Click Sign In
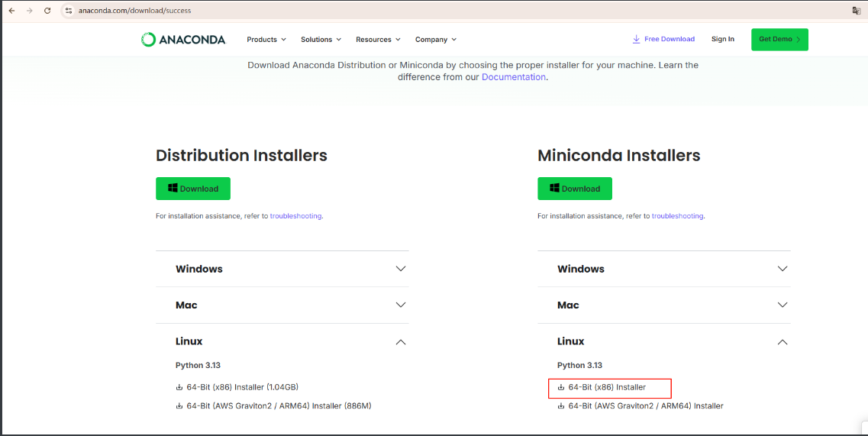This screenshot has width=868, height=436. click(723, 40)
